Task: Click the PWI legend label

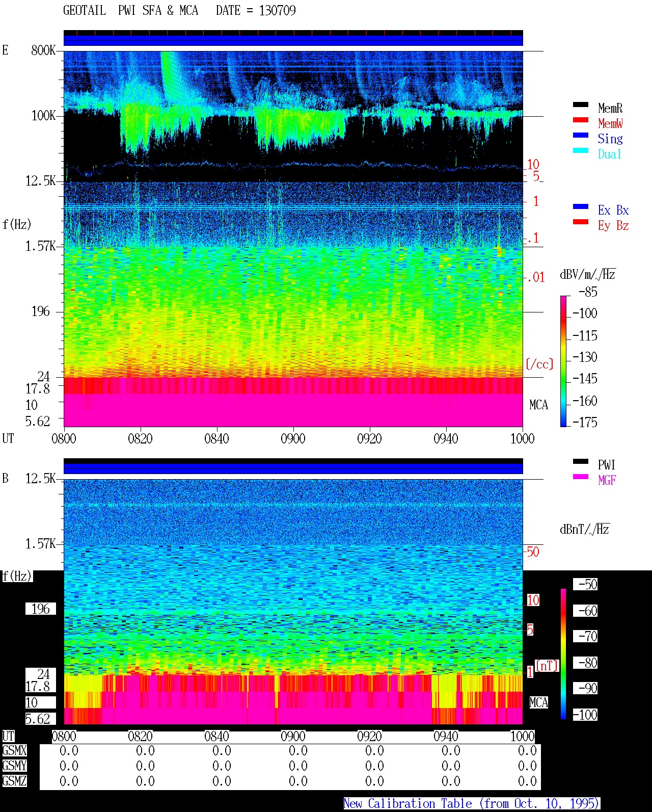Action: (x=607, y=465)
